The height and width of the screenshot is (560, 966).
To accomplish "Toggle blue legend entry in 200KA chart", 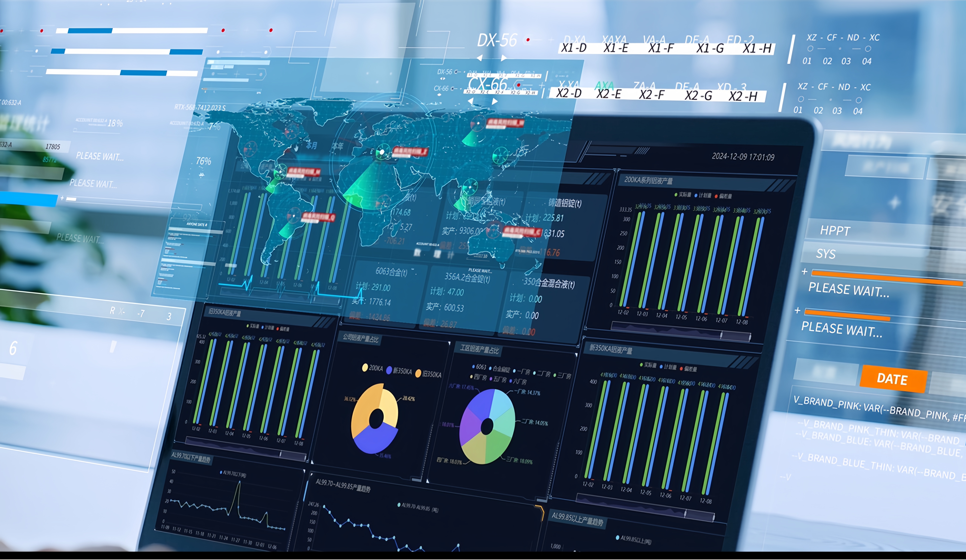I will [x=703, y=195].
